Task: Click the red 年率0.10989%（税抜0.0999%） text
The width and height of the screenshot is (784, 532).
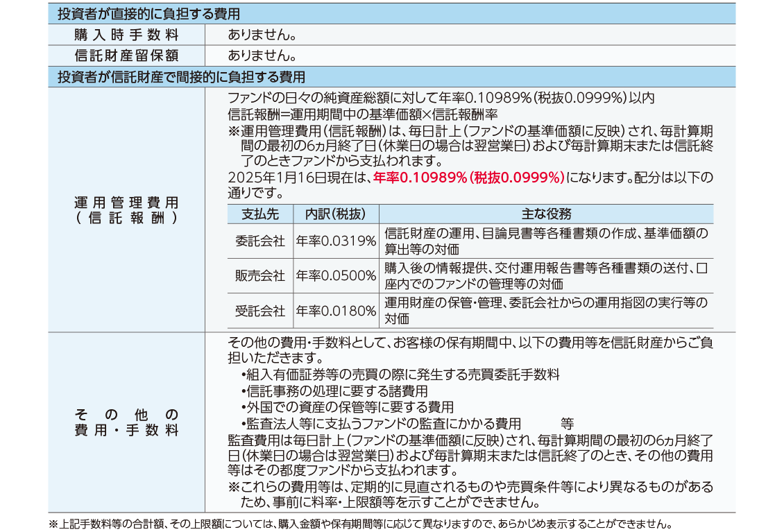Action: click(468, 178)
